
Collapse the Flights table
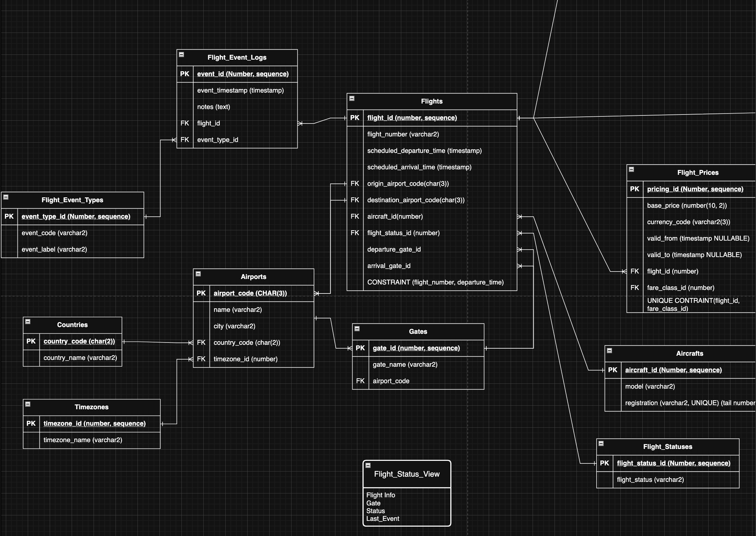pyautogui.click(x=352, y=98)
